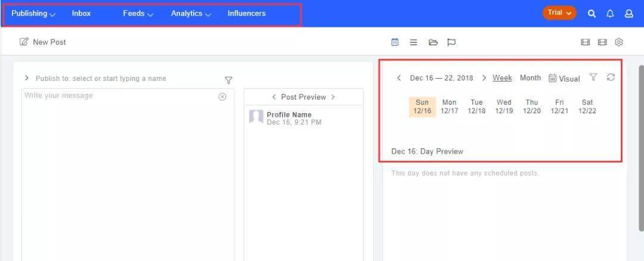Image resolution: width=644 pixels, height=261 pixels.
Task: Click the filter funnel above message box
Action: click(x=228, y=80)
